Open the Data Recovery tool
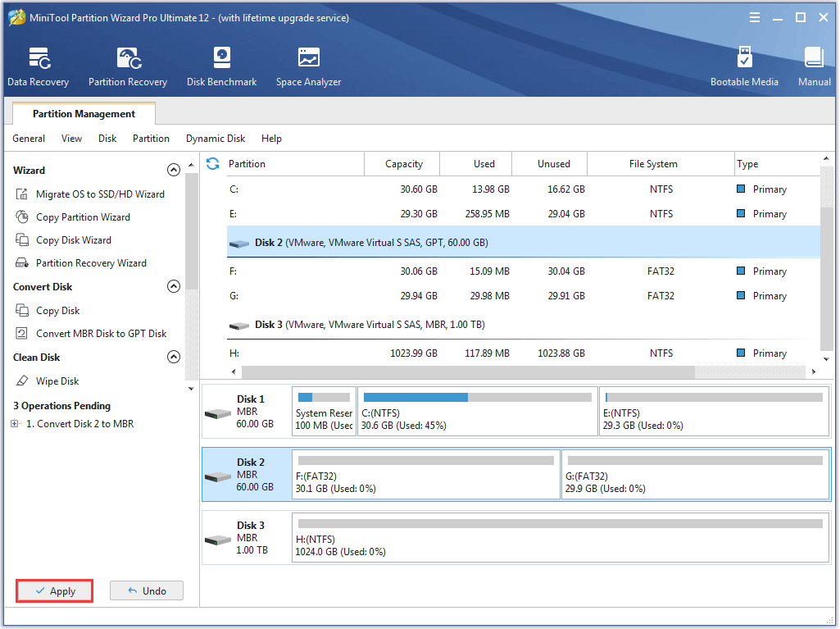 tap(38, 66)
